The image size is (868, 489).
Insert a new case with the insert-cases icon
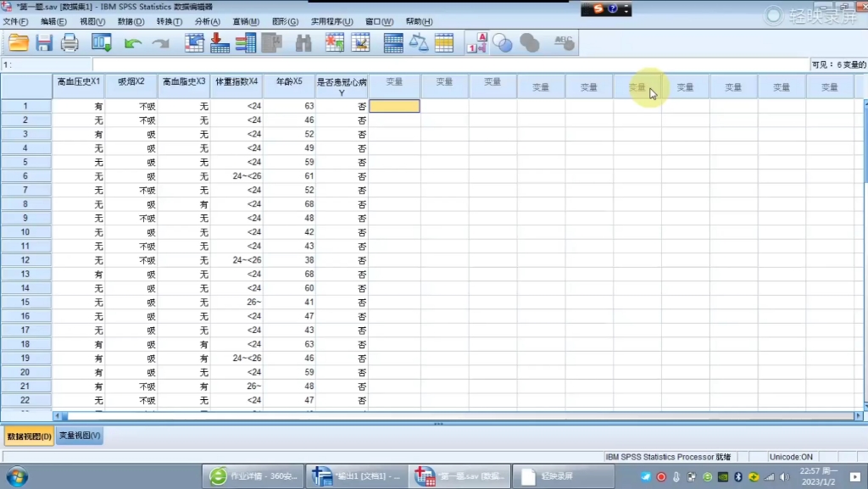[x=334, y=42]
